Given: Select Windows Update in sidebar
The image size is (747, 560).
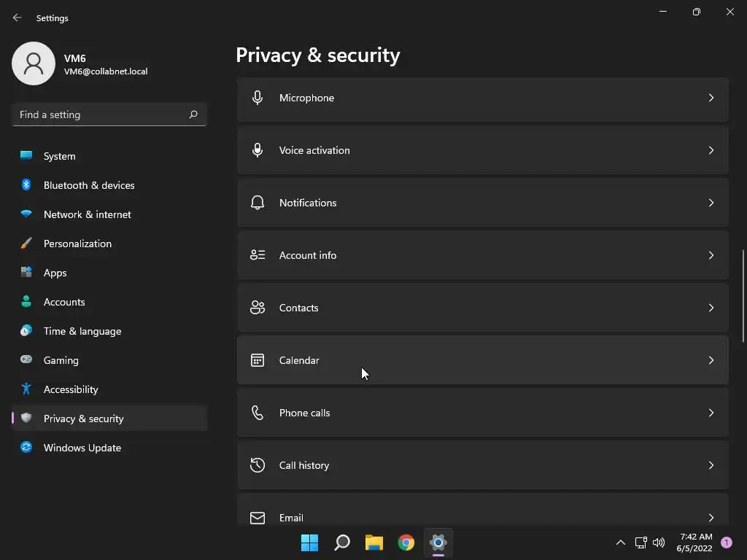Looking at the screenshot, I should [x=82, y=448].
